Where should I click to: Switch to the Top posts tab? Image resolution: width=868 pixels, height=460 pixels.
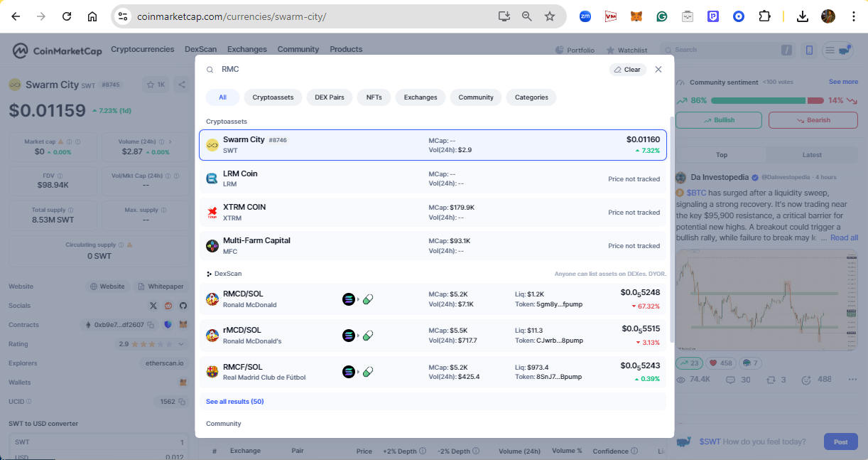pyautogui.click(x=721, y=154)
